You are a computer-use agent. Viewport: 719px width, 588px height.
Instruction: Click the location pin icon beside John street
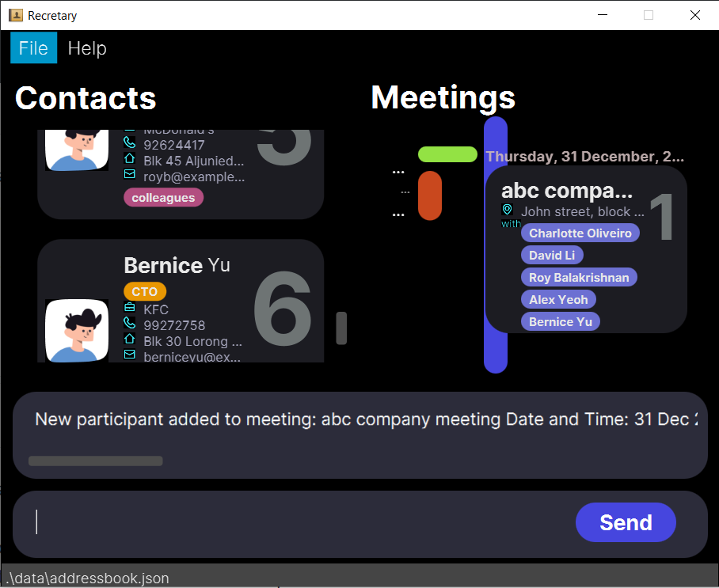[507, 210]
